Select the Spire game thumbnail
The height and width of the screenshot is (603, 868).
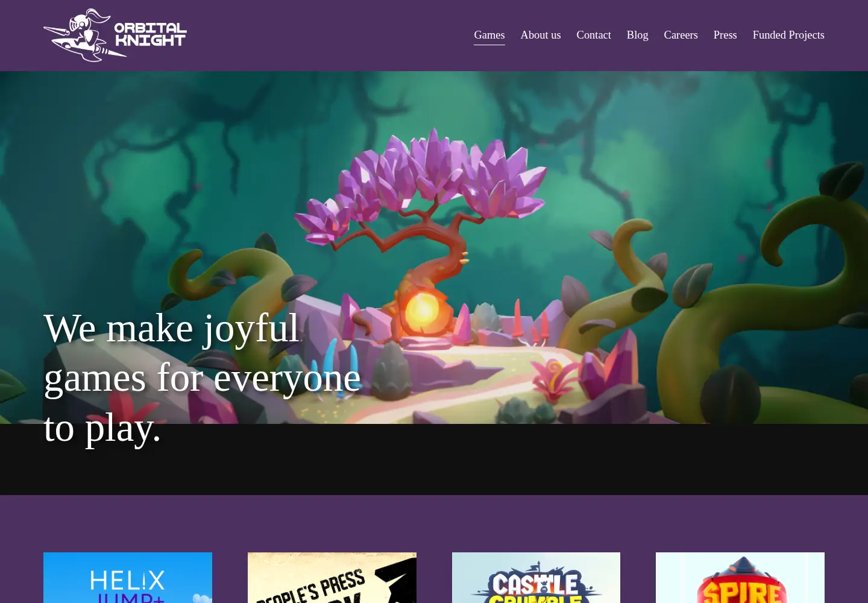coord(740,578)
